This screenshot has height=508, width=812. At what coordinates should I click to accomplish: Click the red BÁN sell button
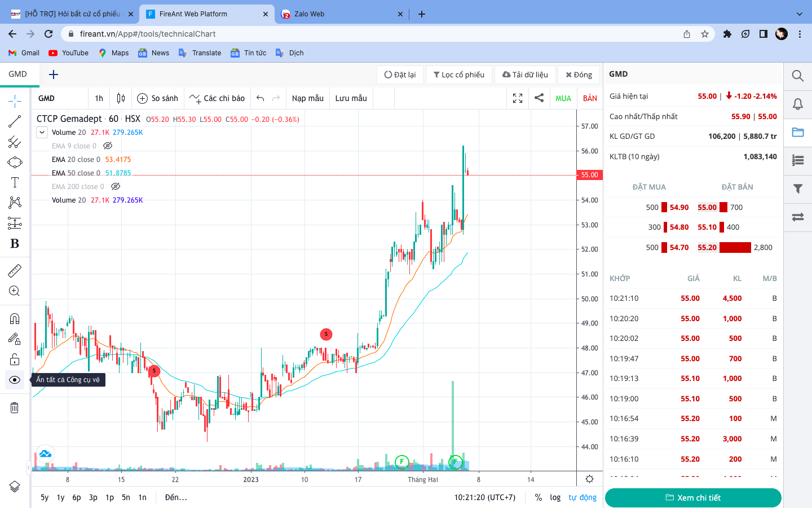coord(590,98)
